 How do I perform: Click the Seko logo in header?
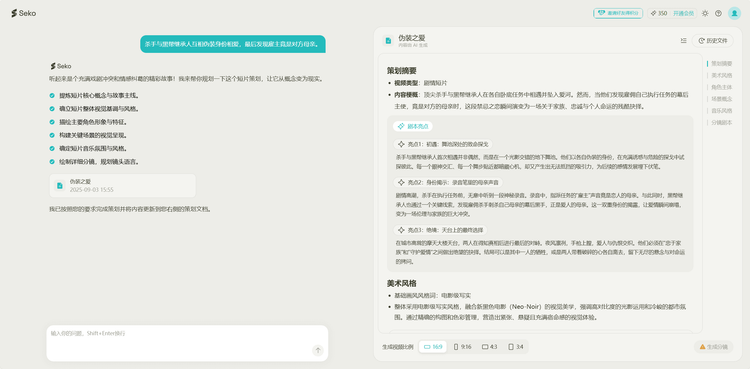click(x=23, y=13)
